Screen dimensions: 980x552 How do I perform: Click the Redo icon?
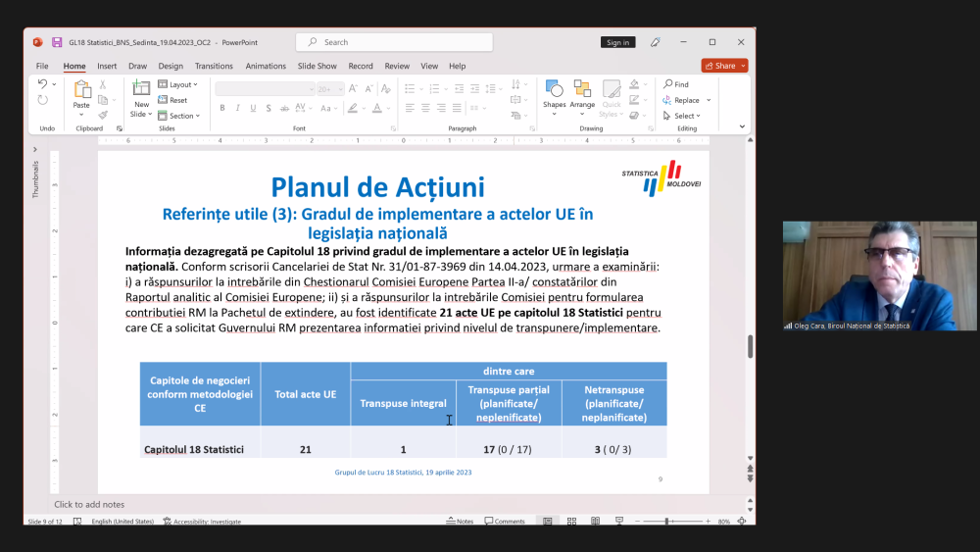tap(42, 100)
